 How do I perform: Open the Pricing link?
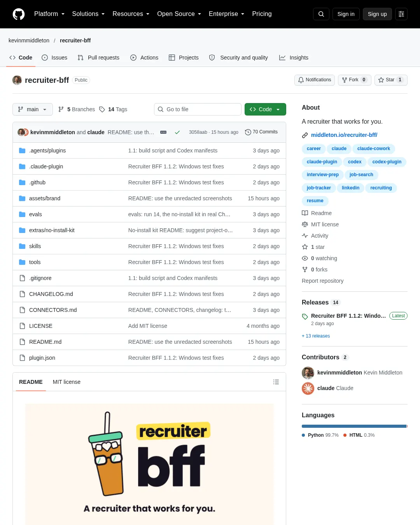coord(262,14)
